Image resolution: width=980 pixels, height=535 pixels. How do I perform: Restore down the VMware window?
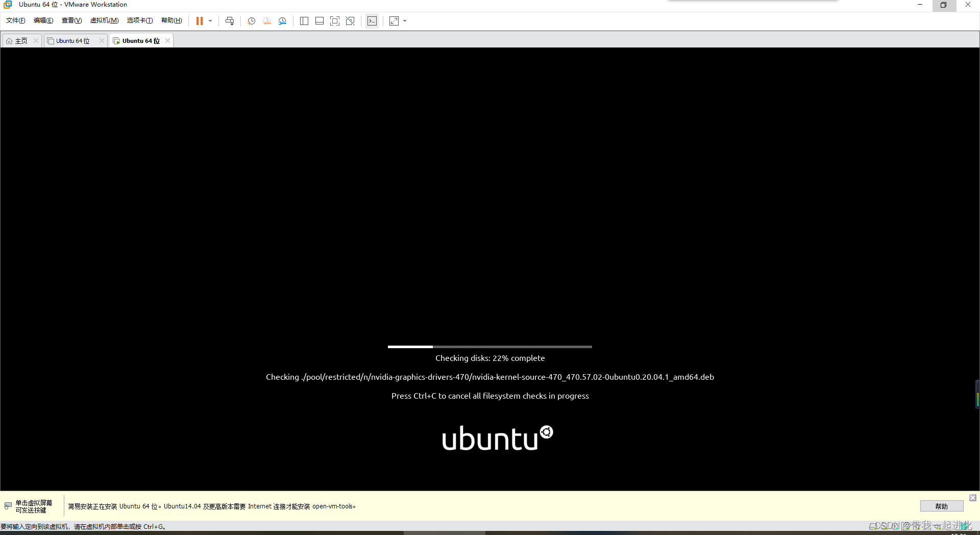click(943, 5)
